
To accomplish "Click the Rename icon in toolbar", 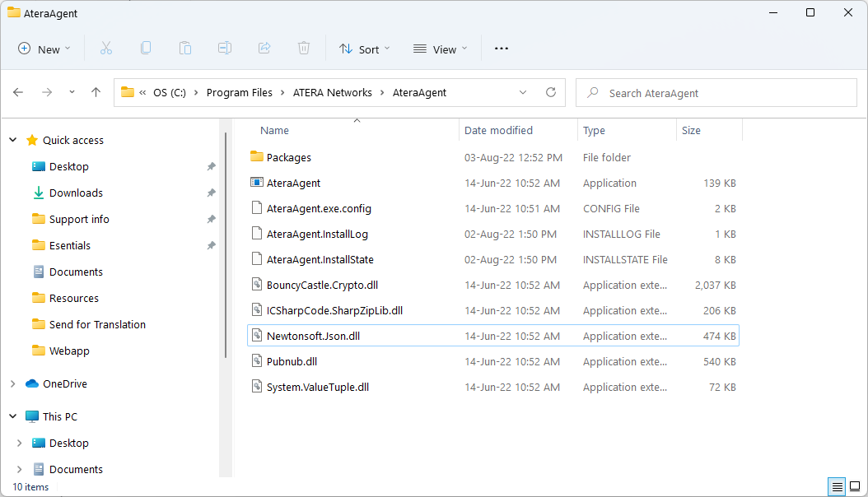I will click(x=225, y=48).
